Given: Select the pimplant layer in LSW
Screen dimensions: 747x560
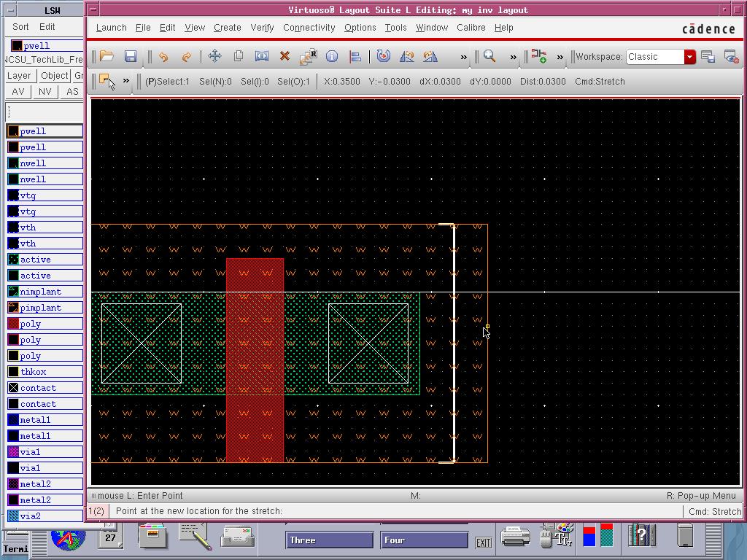Looking at the screenshot, I should [44, 308].
